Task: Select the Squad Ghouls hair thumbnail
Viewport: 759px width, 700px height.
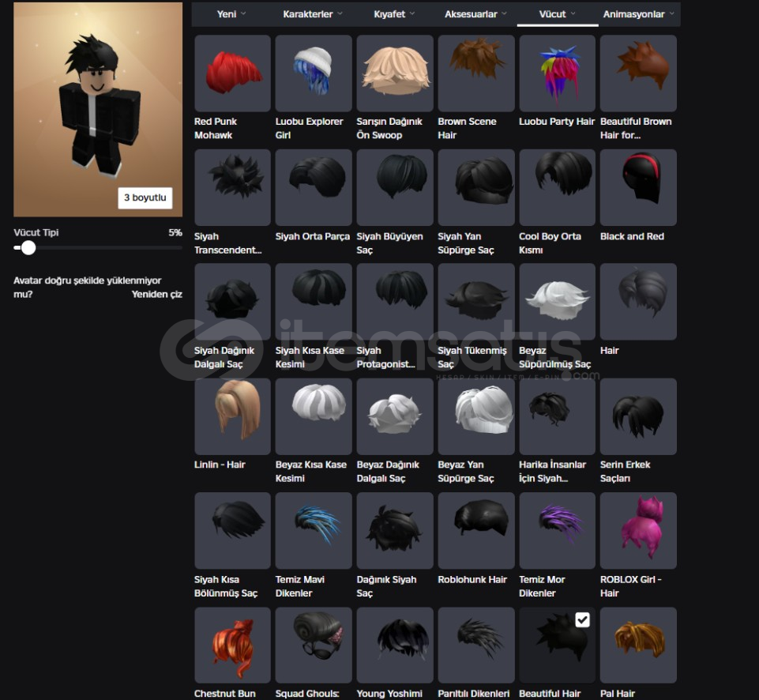Action: [x=314, y=645]
